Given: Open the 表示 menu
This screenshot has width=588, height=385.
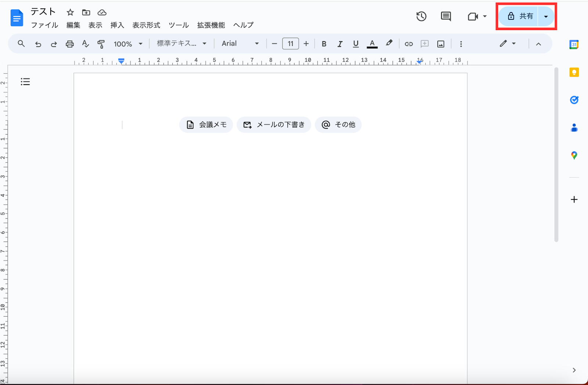Looking at the screenshot, I should tap(95, 25).
